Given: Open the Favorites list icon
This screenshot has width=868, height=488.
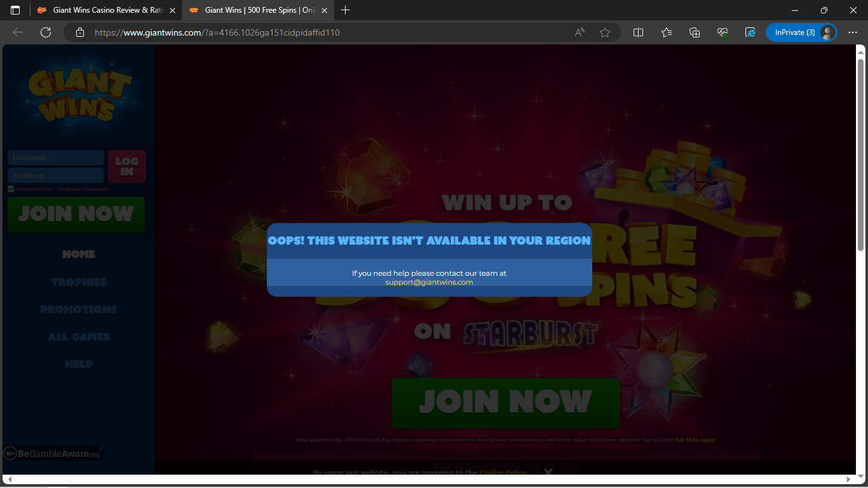Looking at the screenshot, I should pyautogui.click(x=667, y=32).
